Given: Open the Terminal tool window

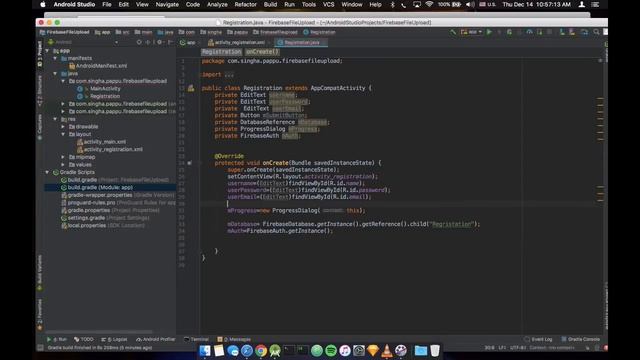Looking at the screenshot, I should pos(196,339).
